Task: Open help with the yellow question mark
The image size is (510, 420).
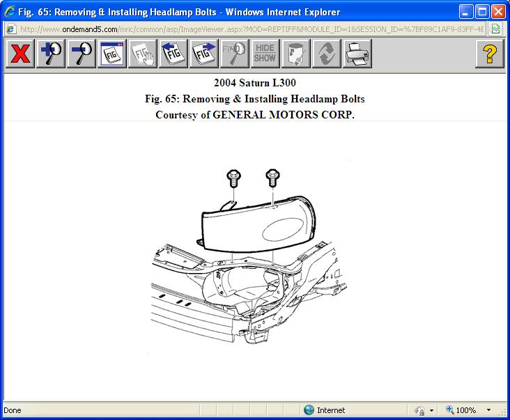Action: pos(490,54)
